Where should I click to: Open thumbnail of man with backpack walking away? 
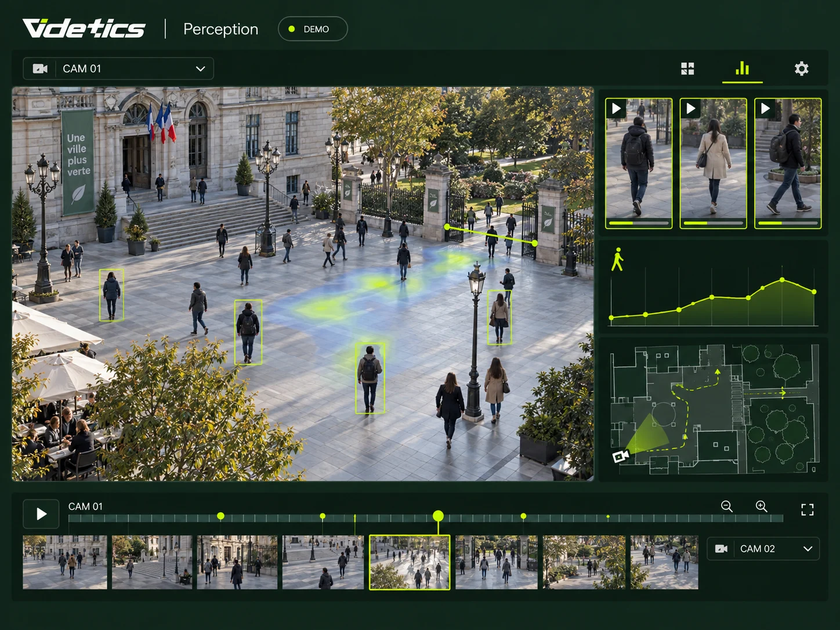point(639,163)
